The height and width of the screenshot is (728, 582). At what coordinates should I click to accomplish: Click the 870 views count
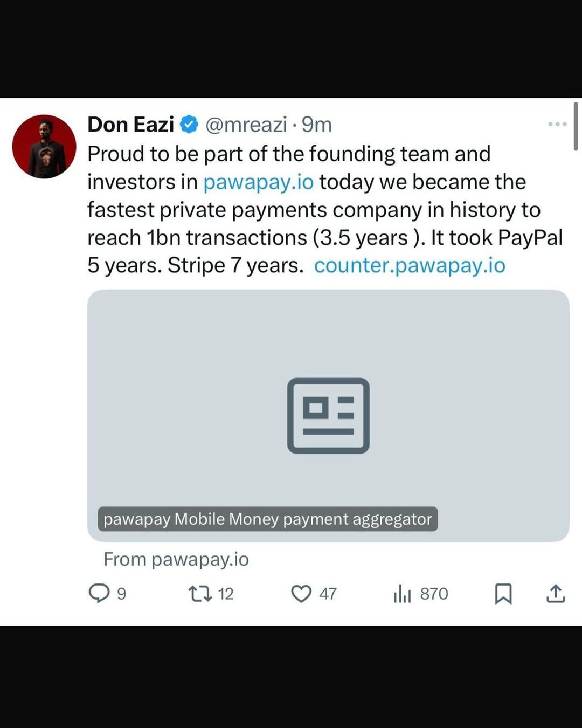pyautogui.click(x=434, y=594)
